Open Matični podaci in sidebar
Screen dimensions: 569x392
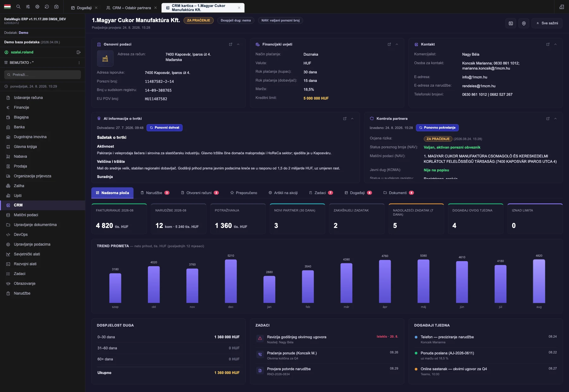click(x=42, y=215)
